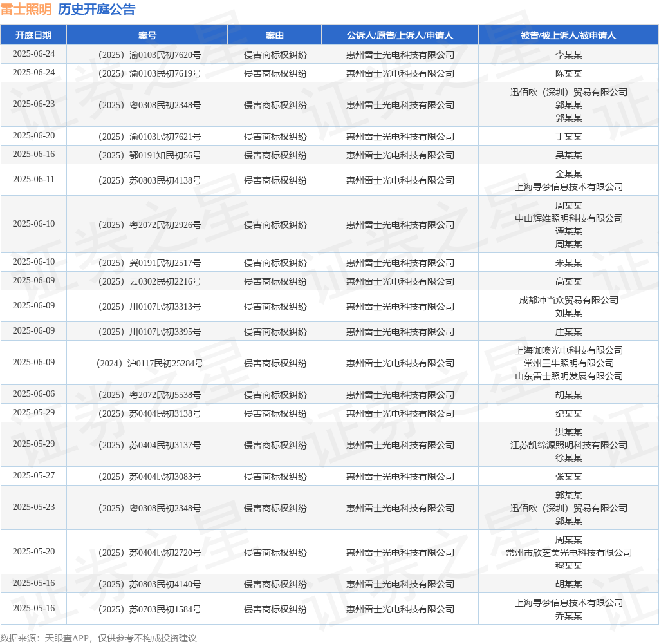
Task: Select case number 粤2072民初2926号
Action: tap(149, 225)
